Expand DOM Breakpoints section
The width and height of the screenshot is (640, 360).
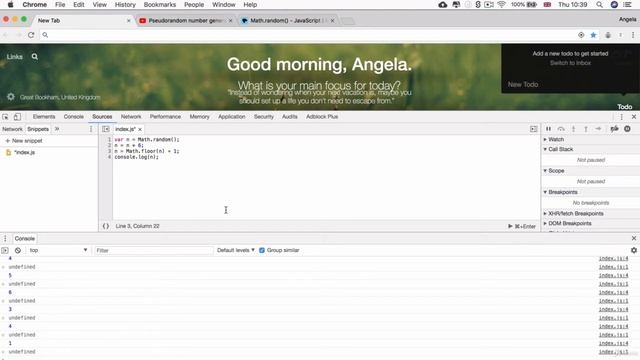567,224
